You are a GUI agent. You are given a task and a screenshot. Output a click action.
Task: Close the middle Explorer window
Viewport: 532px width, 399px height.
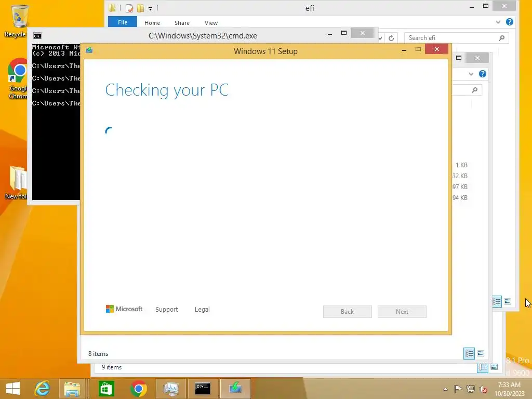(x=477, y=58)
